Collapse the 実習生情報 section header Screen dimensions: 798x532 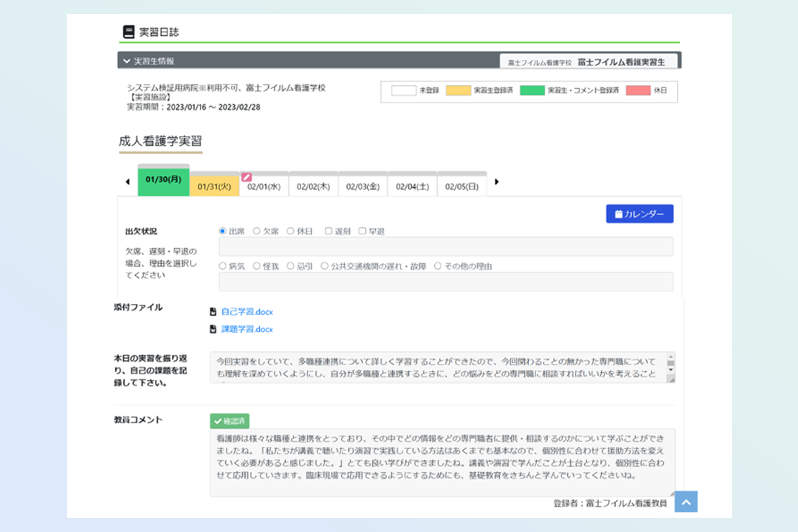tap(127, 61)
